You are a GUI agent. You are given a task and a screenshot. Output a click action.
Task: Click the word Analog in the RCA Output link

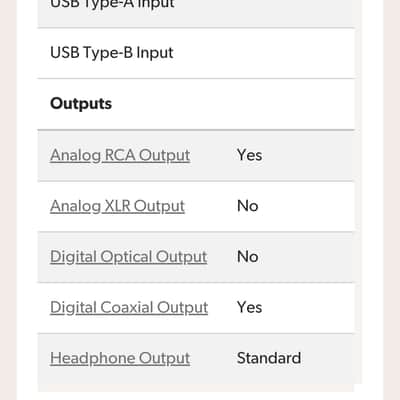76,156
